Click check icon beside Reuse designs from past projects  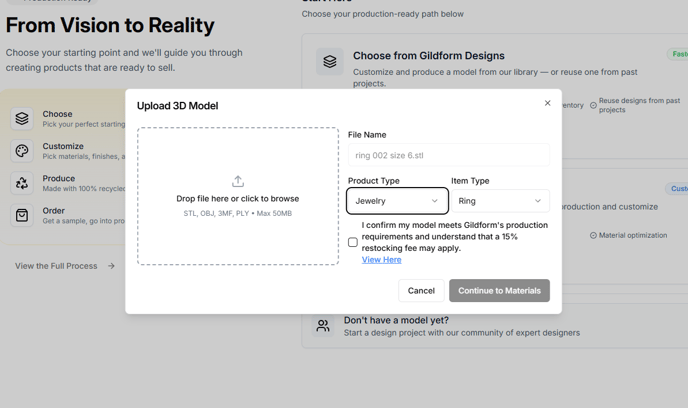593,105
